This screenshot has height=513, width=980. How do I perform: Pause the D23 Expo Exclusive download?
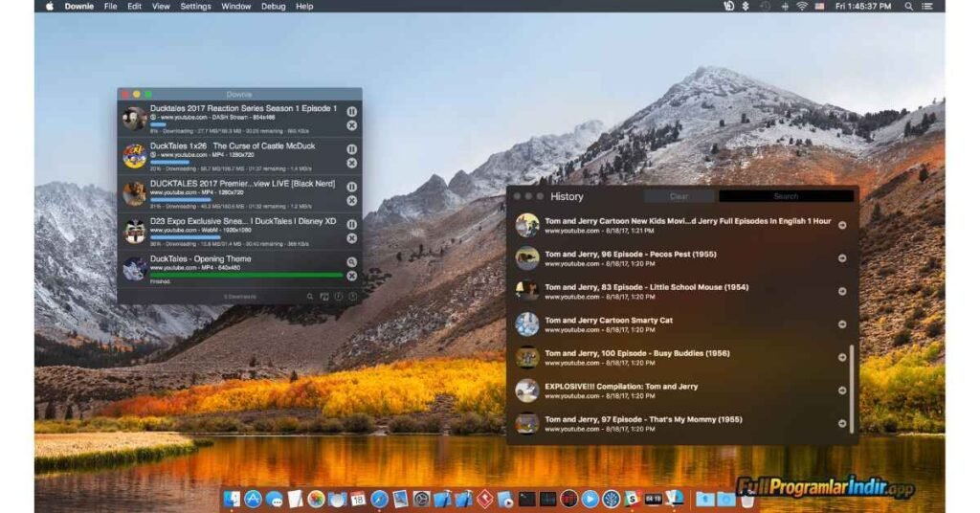coord(351,224)
